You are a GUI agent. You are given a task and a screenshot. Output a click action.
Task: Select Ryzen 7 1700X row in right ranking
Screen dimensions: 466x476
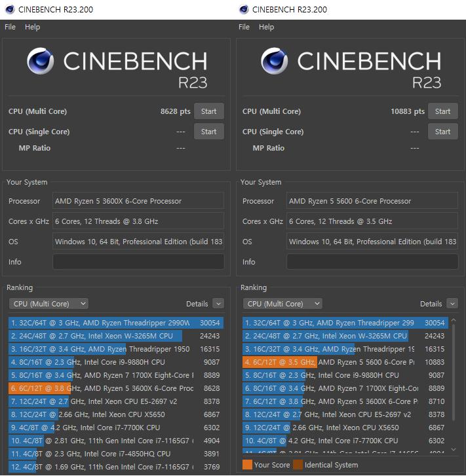(345, 388)
